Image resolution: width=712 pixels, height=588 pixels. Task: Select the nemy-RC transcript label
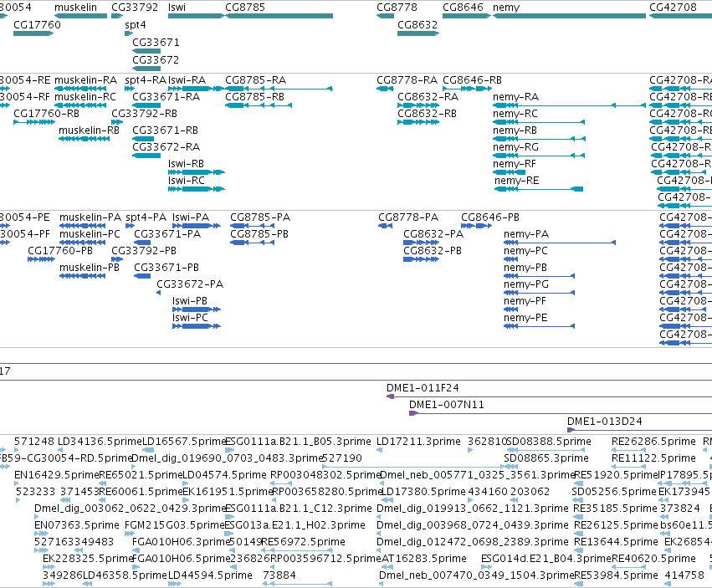coord(515,114)
